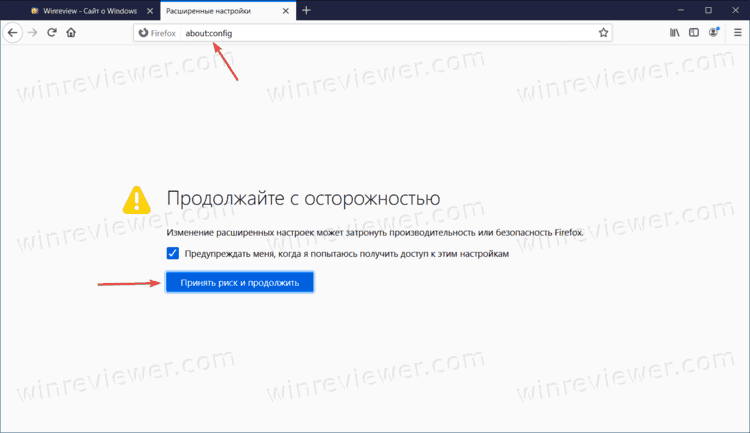Viewport: 750px width, 433px height.
Task: Go back with the back arrow button
Action: point(12,33)
